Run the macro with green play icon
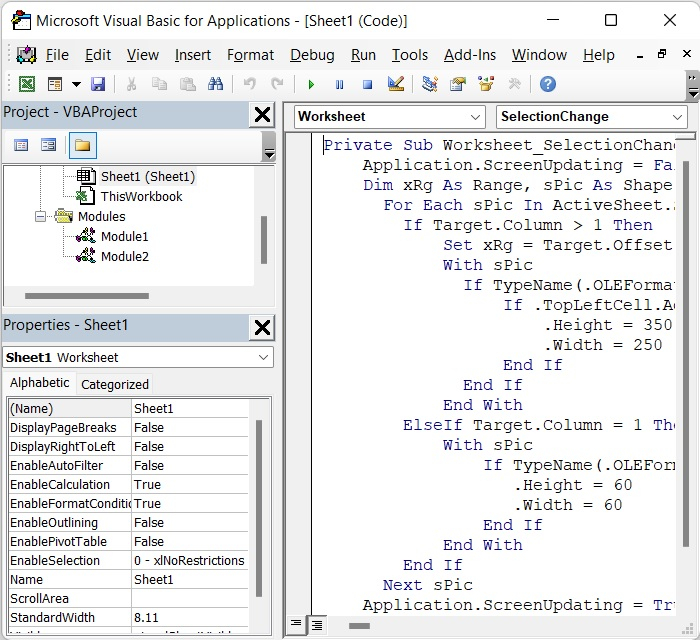The width and height of the screenshot is (700, 640). point(311,85)
